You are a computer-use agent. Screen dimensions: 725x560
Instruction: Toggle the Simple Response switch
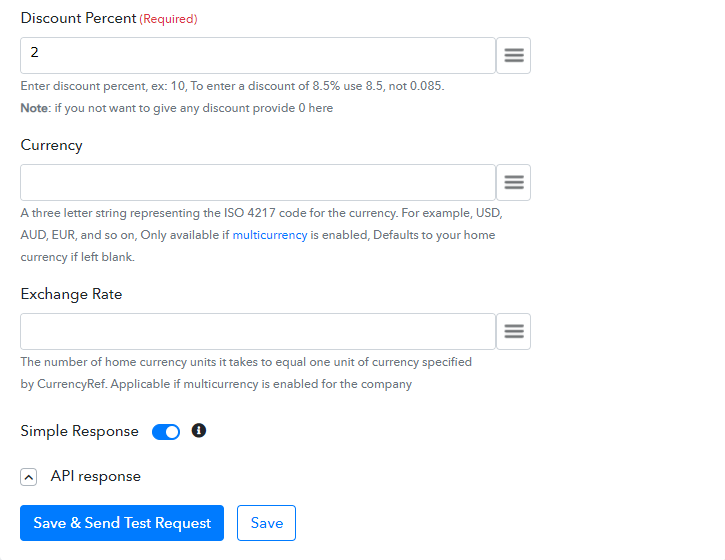tap(166, 432)
